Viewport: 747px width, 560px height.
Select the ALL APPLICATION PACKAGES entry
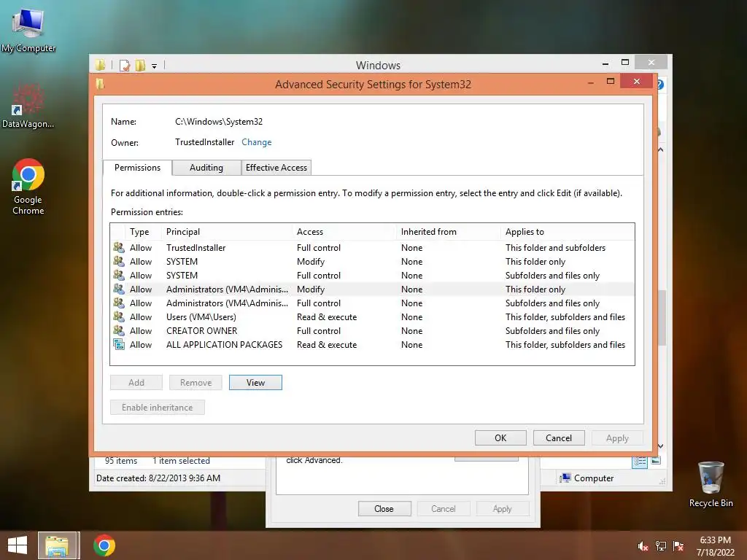click(372, 344)
